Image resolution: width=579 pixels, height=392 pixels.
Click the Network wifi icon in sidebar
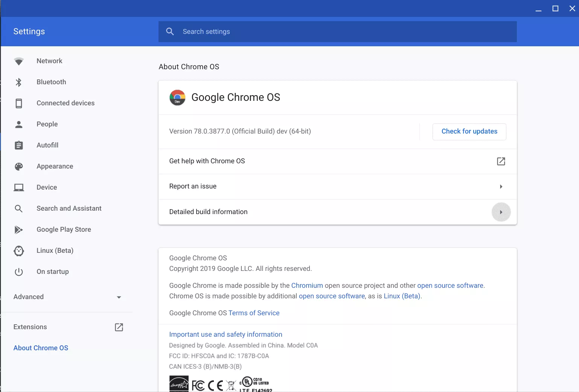click(19, 61)
